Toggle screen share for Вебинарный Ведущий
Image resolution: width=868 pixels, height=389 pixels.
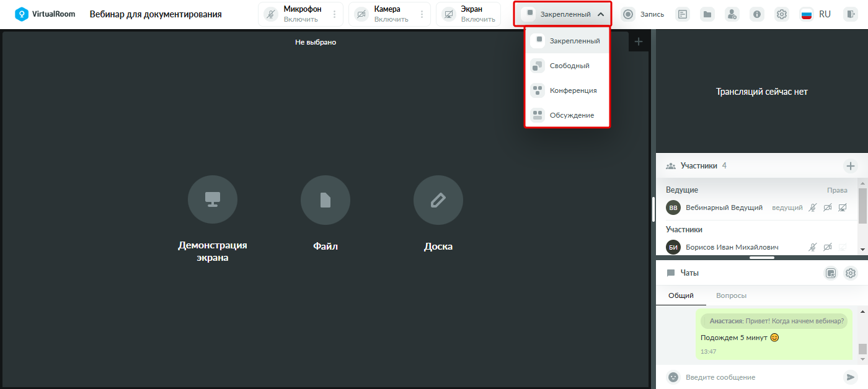pyautogui.click(x=843, y=208)
